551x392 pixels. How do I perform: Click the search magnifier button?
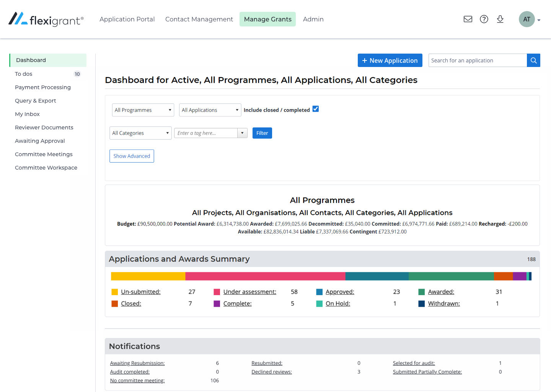click(x=533, y=60)
